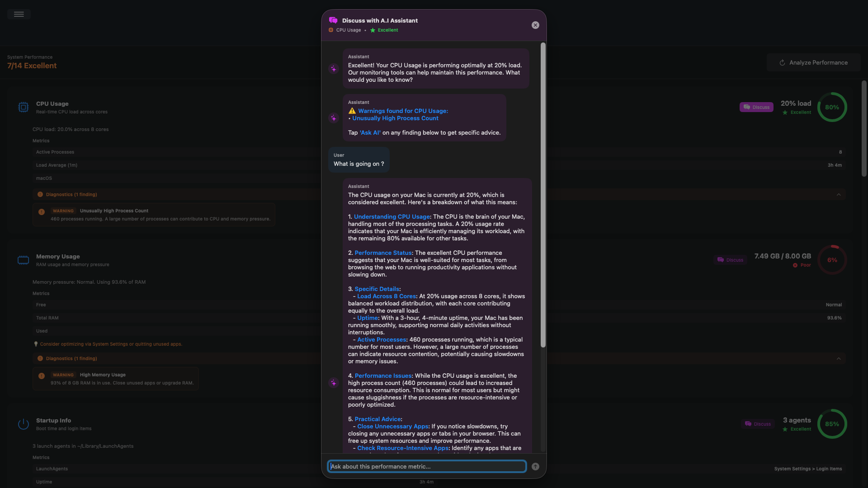Viewport: 868px width, 488px height.
Task: Click the Poor status icon under memory usage
Action: pyautogui.click(x=796, y=265)
